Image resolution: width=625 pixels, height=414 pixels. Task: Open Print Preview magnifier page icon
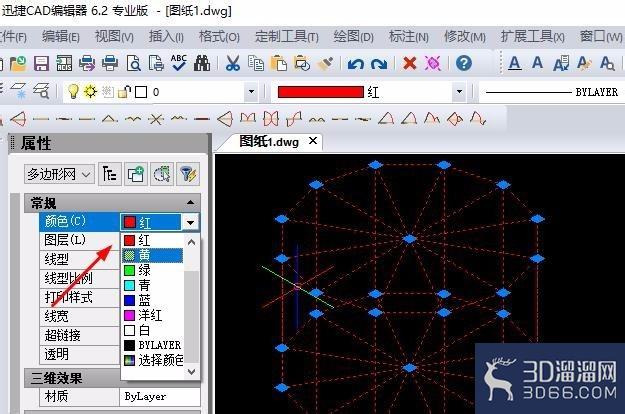click(x=134, y=63)
